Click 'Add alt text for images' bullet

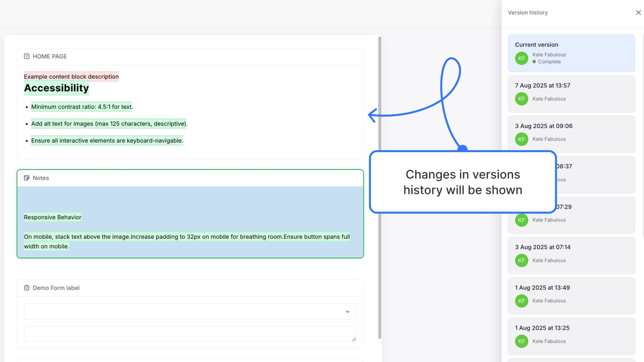(x=109, y=124)
